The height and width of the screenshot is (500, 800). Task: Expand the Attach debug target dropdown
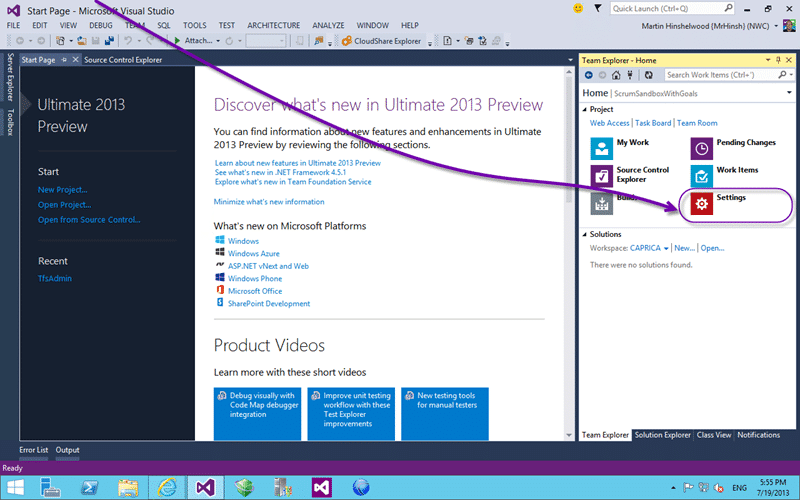(x=218, y=41)
